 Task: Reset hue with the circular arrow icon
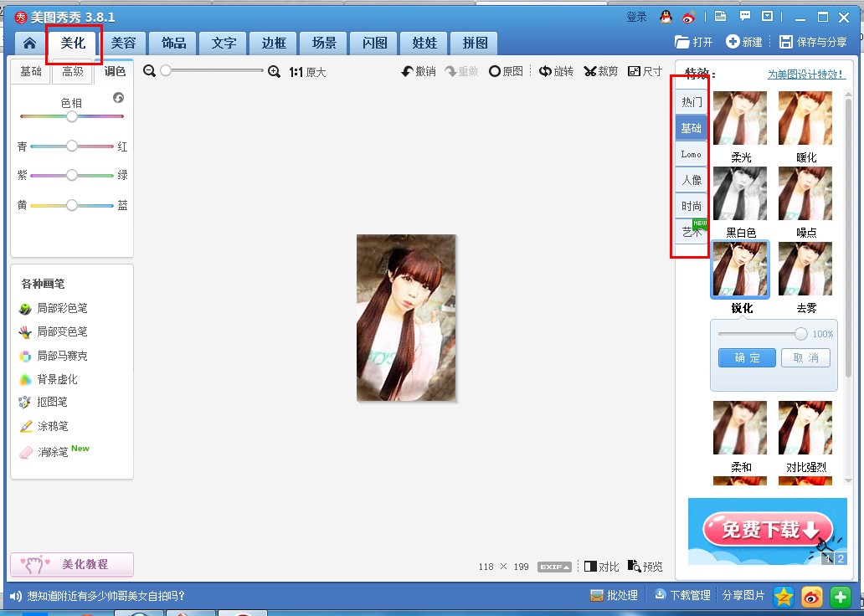[x=118, y=98]
